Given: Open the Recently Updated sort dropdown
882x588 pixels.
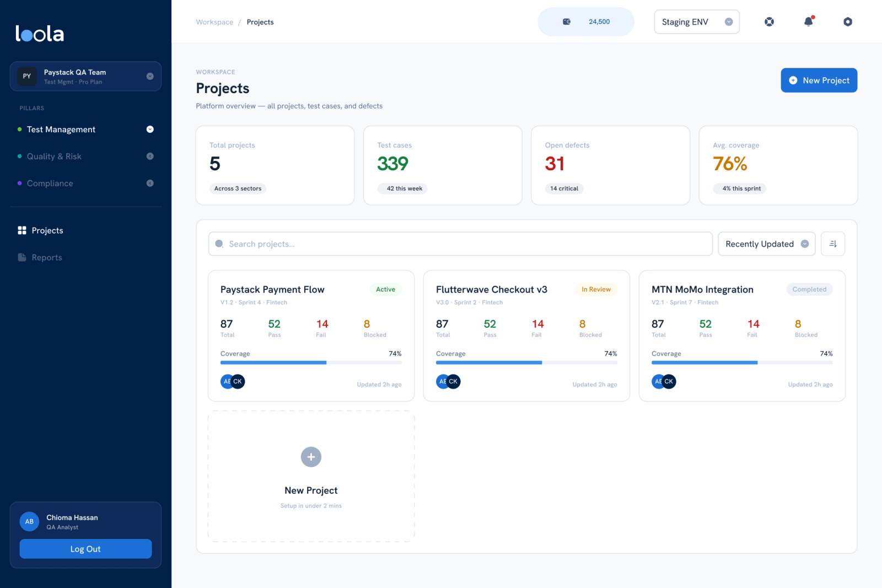Looking at the screenshot, I should click(x=767, y=244).
